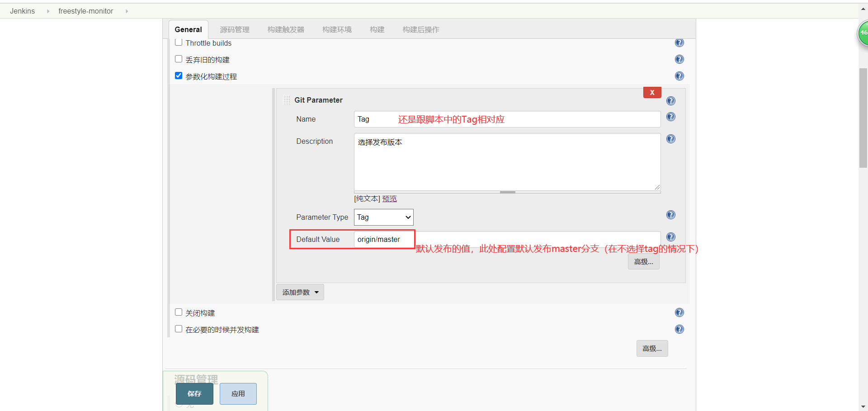
Task: Open 高级 options below concurrent build
Action: click(652, 348)
